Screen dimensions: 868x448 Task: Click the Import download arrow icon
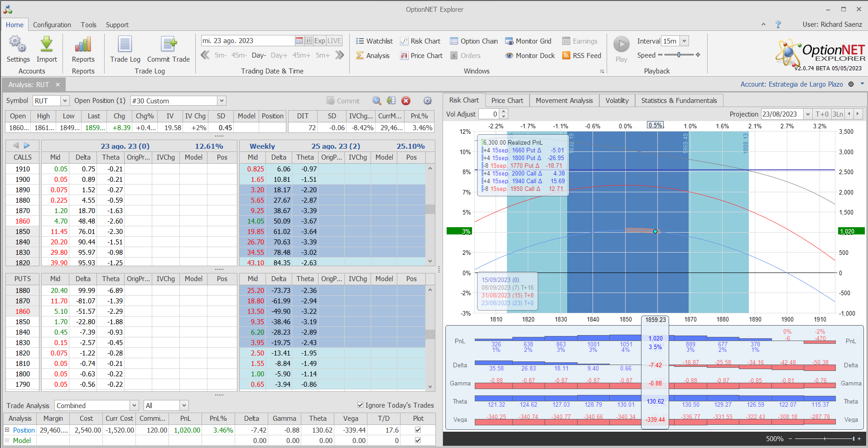[x=47, y=44]
